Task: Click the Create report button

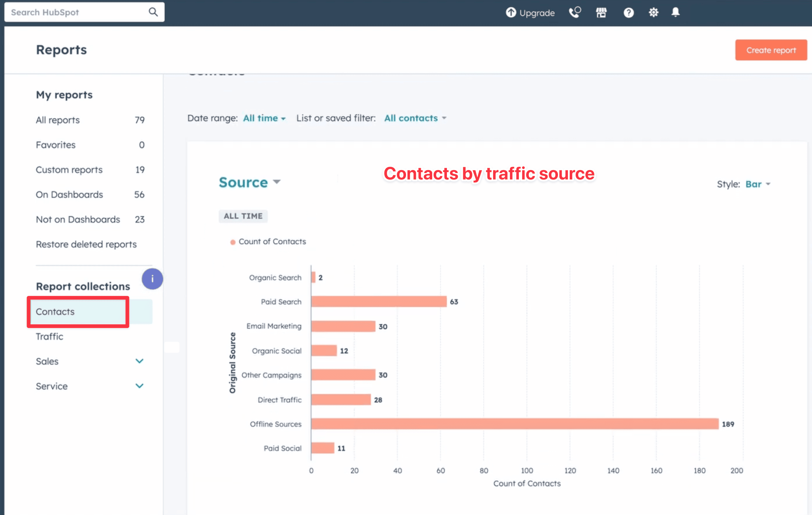Action: click(771, 50)
